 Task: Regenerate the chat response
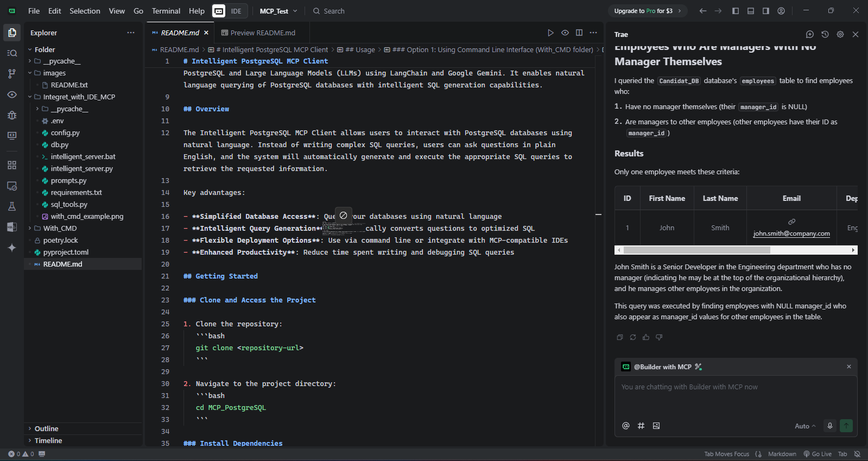[x=633, y=337]
